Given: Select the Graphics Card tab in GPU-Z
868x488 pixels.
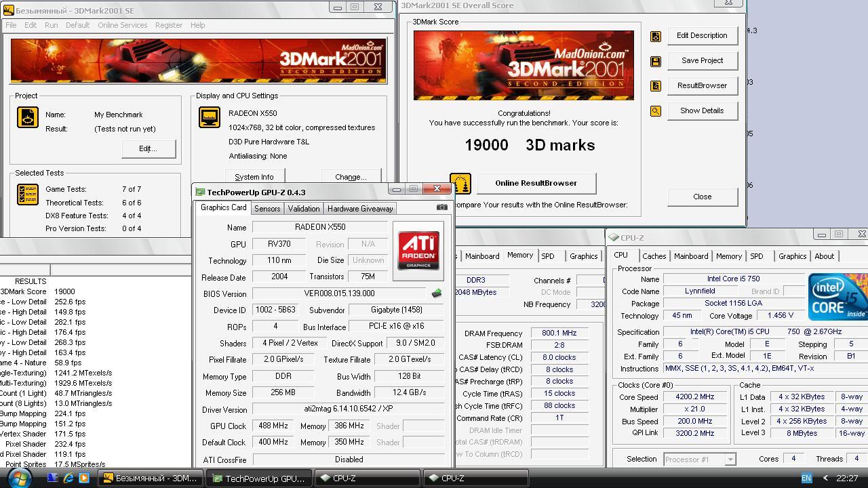Looking at the screenshot, I should (x=224, y=207).
